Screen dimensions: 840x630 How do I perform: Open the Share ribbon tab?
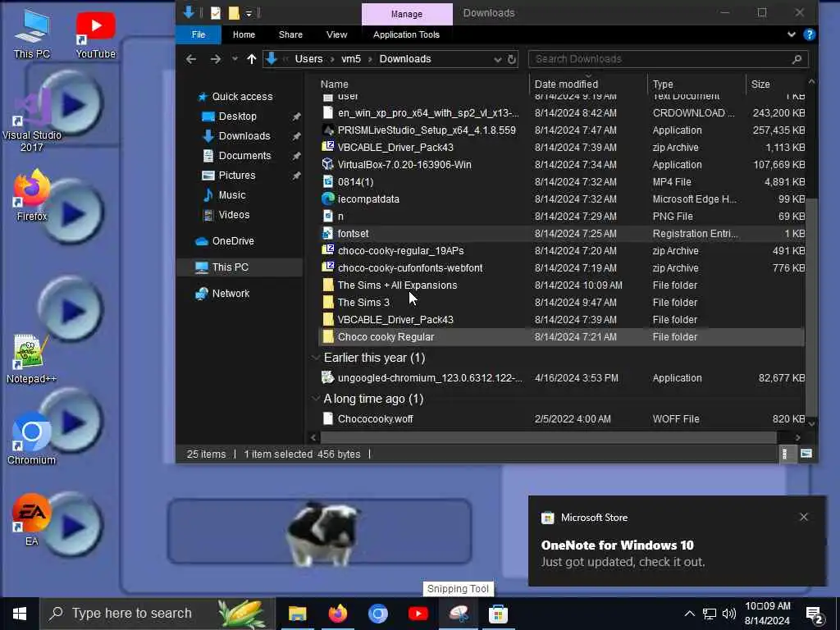pyautogui.click(x=290, y=34)
